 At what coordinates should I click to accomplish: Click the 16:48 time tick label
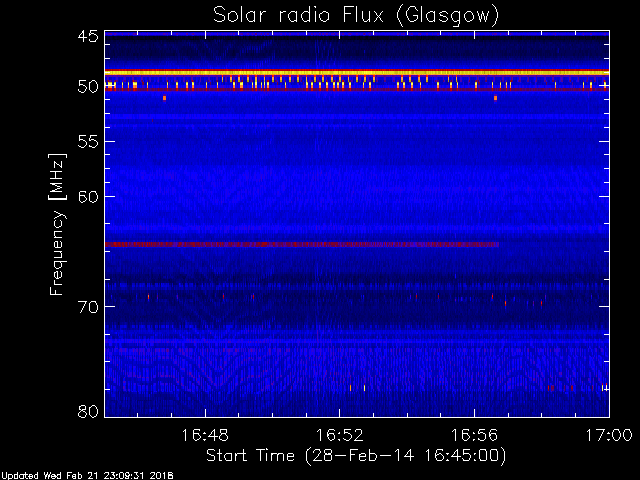tap(205, 435)
